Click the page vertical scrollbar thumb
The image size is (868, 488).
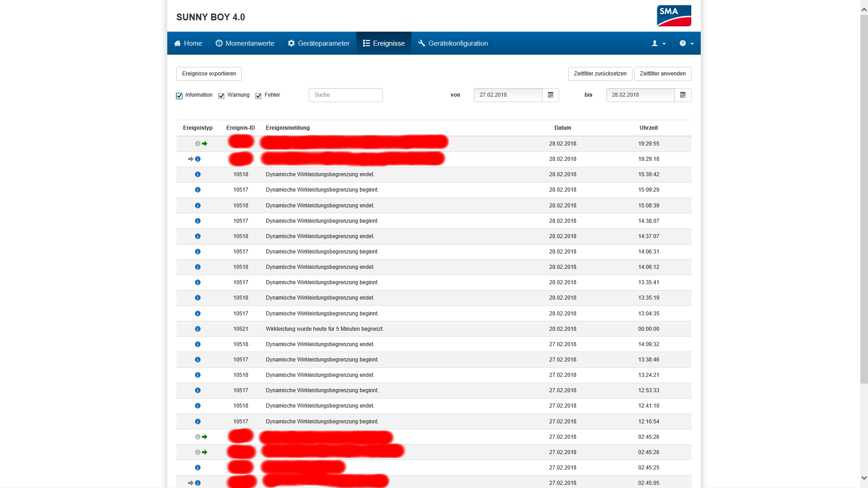tap(864, 199)
